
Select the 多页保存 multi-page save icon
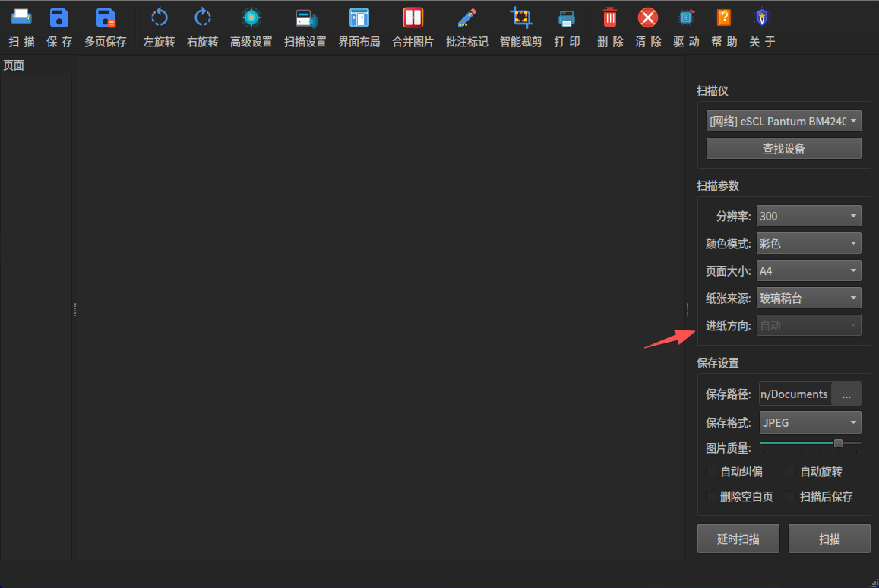[106, 27]
